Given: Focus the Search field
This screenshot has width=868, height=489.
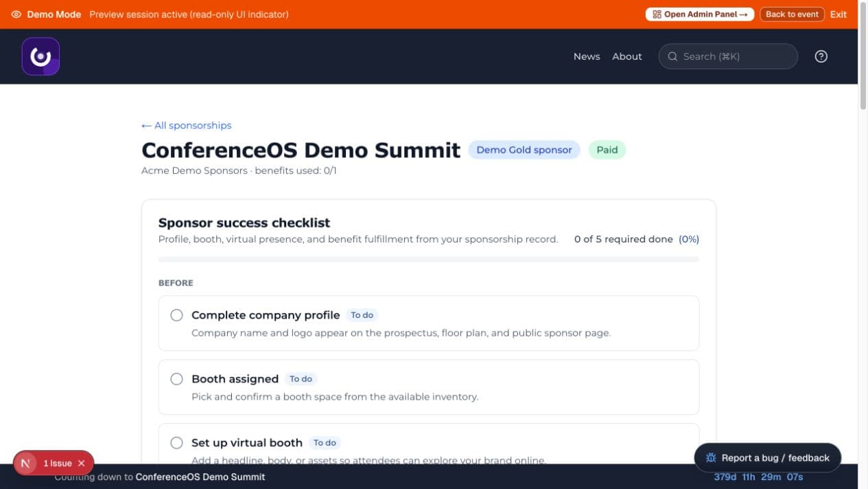Looking at the screenshot, I should coord(728,56).
